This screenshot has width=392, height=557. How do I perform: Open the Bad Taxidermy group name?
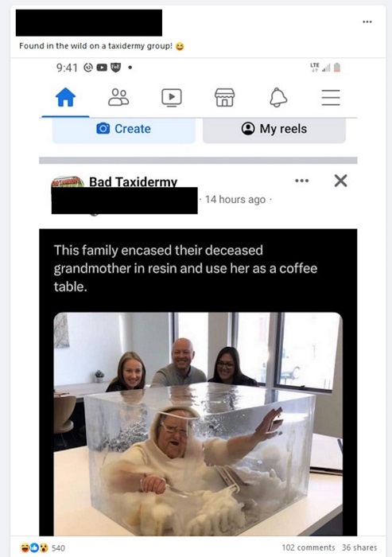pyautogui.click(x=133, y=182)
